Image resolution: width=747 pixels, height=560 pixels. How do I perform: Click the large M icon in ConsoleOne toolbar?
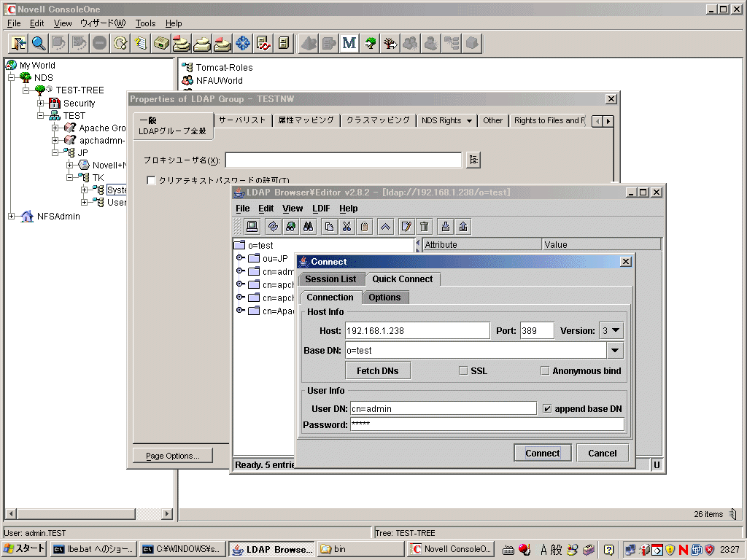click(349, 43)
